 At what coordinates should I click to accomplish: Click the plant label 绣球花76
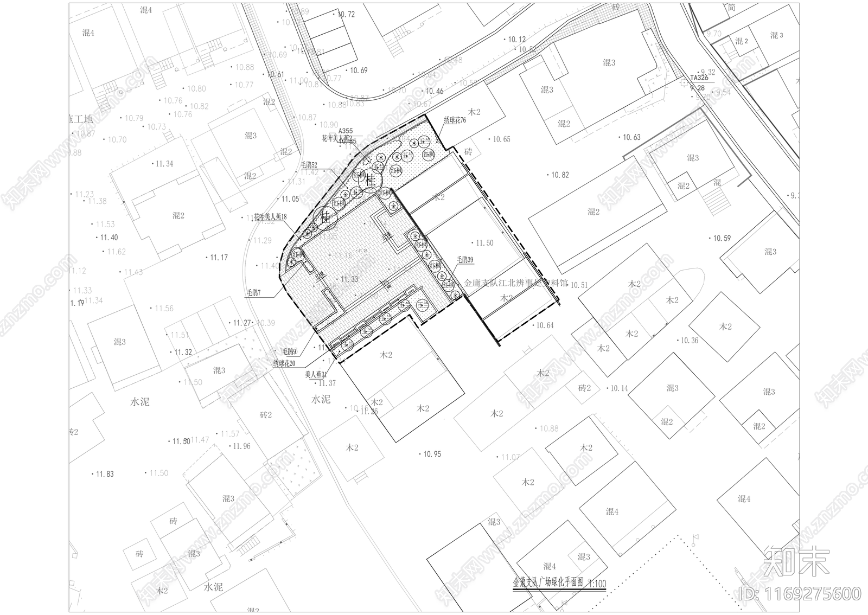click(455, 120)
